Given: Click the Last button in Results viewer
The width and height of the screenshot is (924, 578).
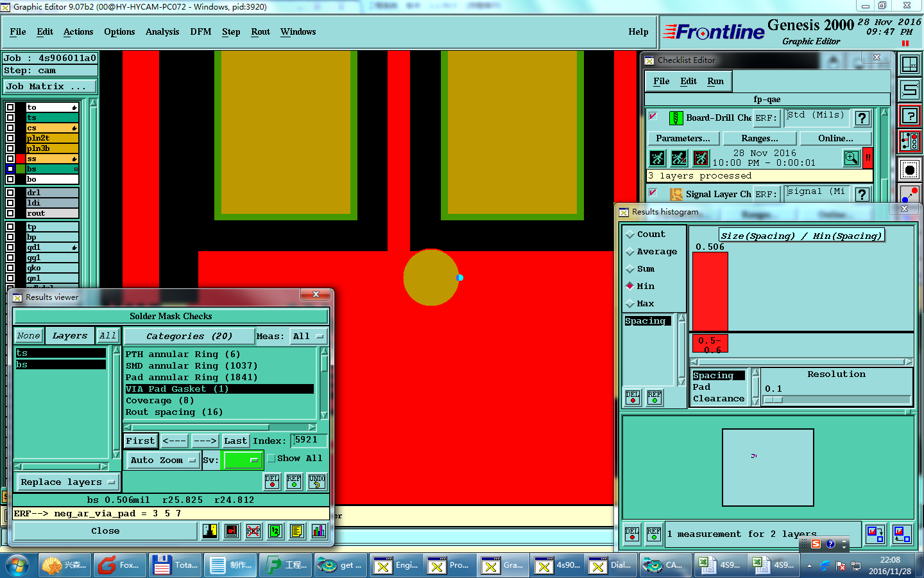Looking at the screenshot, I should point(235,441).
